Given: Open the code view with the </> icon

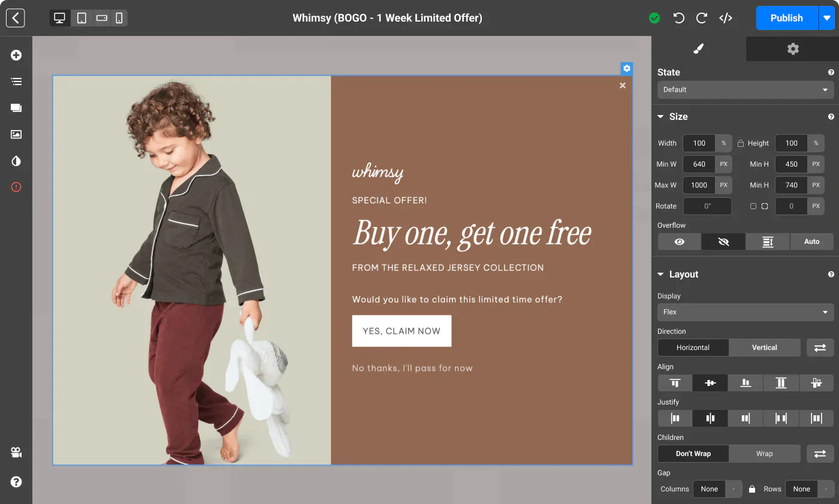Looking at the screenshot, I should (726, 18).
